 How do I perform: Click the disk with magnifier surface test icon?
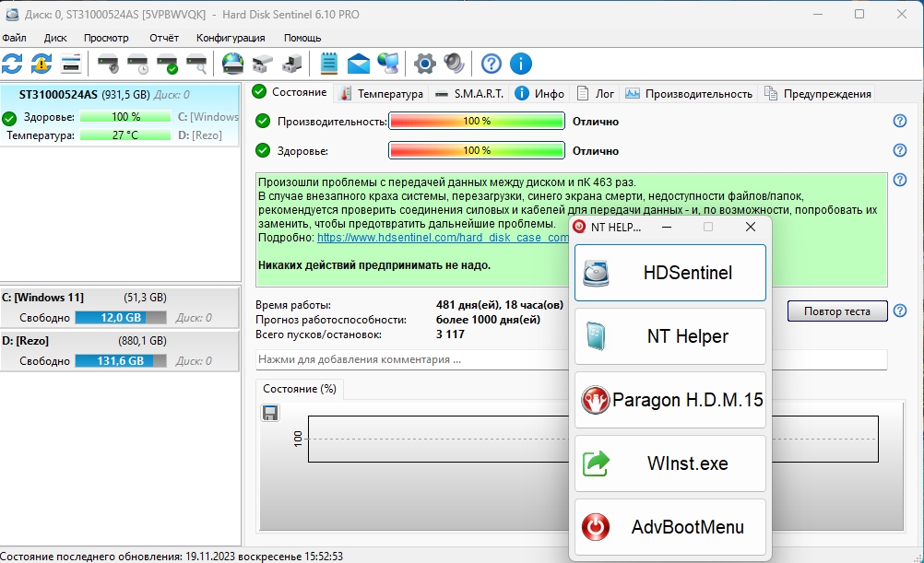click(196, 64)
